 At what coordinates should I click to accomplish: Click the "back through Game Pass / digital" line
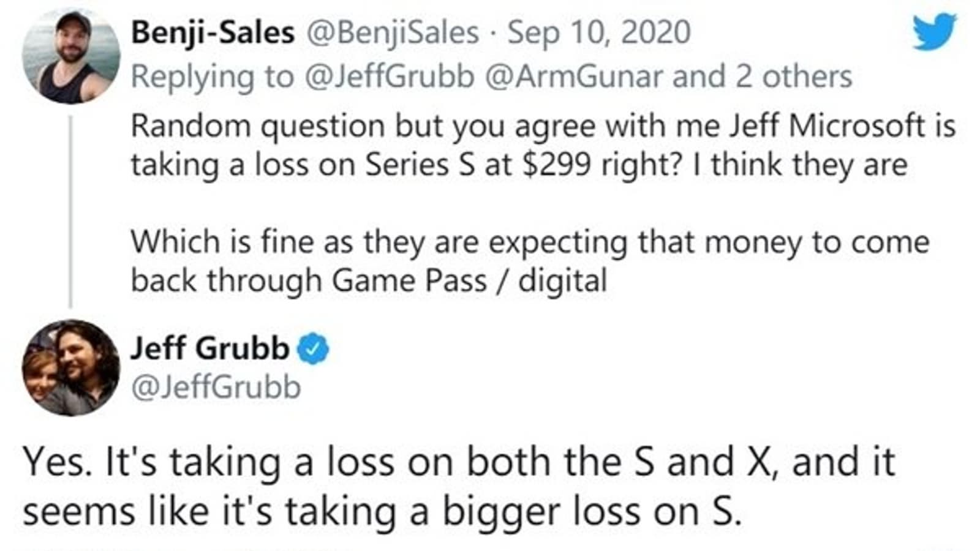(369, 280)
